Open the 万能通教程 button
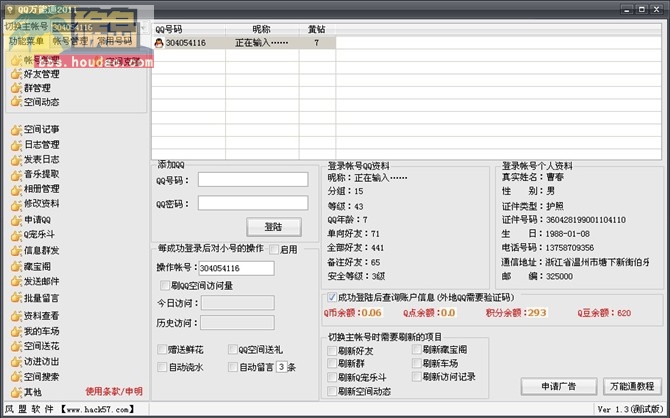Image resolution: width=670 pixels, height=418 pixels. tap(632, 386)
